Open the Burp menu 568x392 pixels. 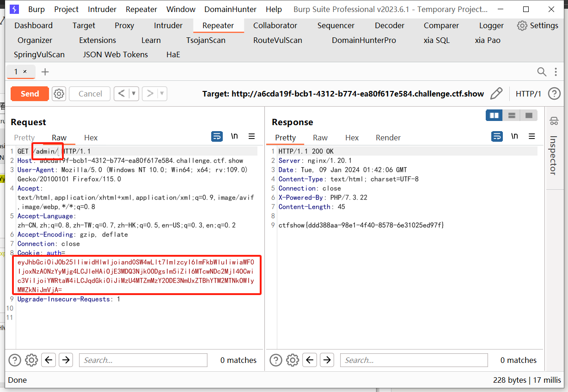37,9
